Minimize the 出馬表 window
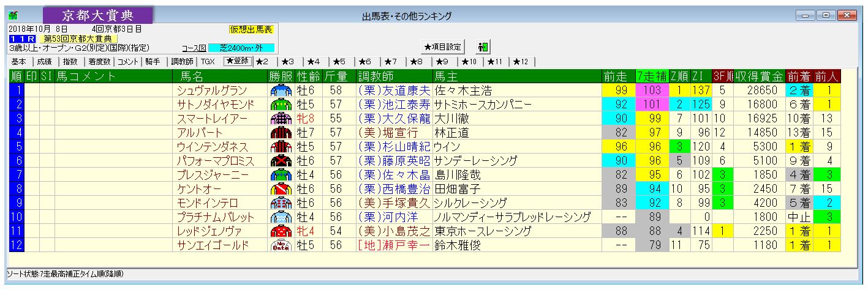Screen dimensions: 868x290 click(x=804, y=15)
